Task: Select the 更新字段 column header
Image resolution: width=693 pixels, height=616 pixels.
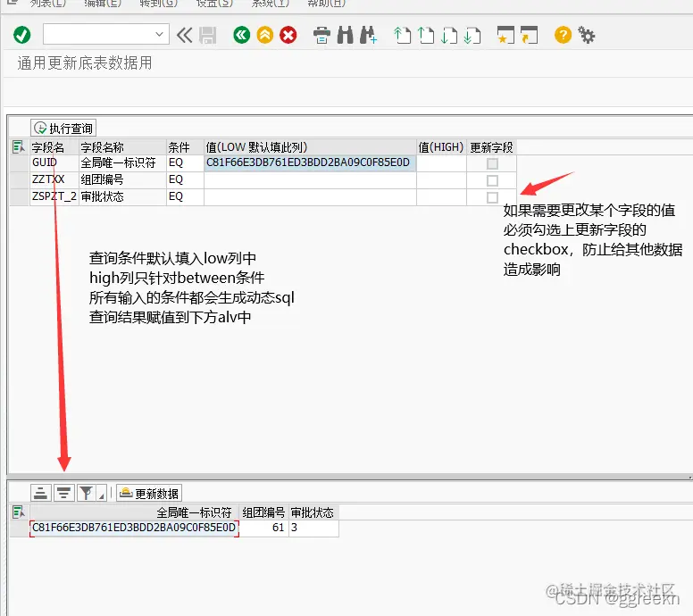Action: coord(491,147)
